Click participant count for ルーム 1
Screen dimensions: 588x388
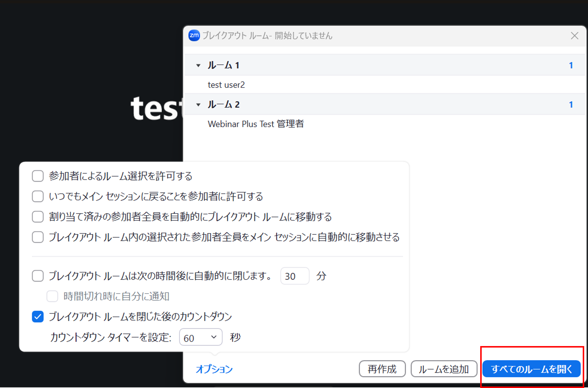point(571,65)
